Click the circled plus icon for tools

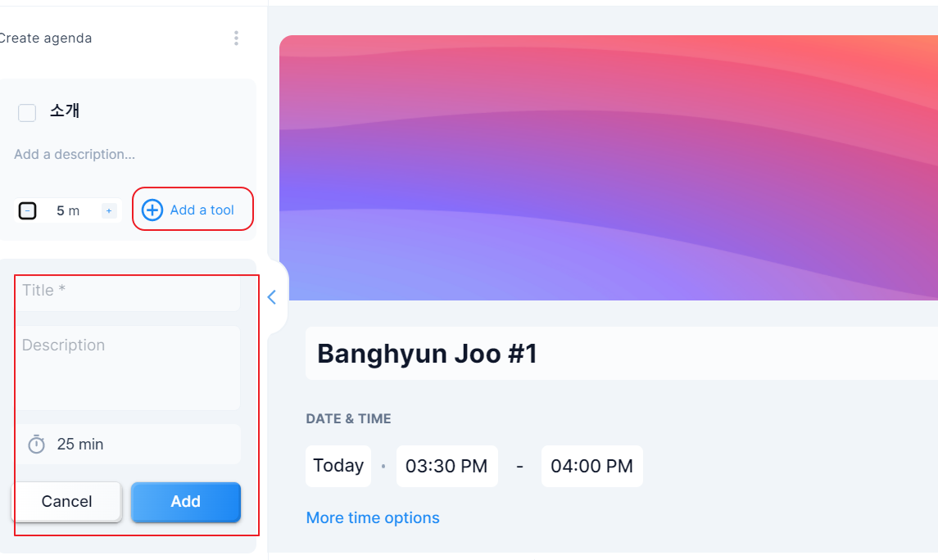pos(152,210)
